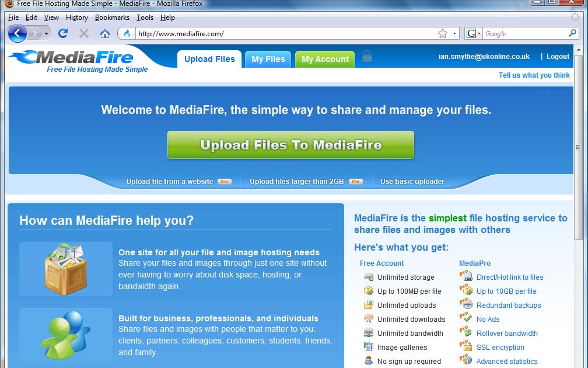The width and height of the screenshot is (588, 368).
Task: Click the Unlimited uploads icon
Action: 369,304
